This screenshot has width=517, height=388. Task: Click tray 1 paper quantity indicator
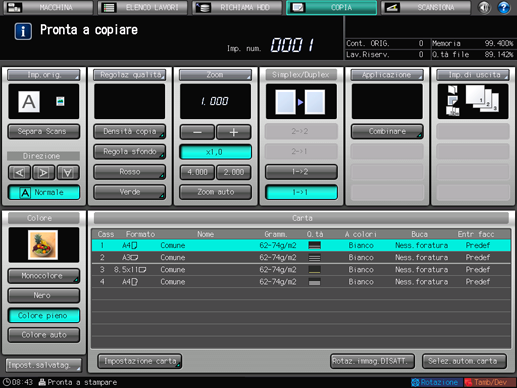(315, 245)
